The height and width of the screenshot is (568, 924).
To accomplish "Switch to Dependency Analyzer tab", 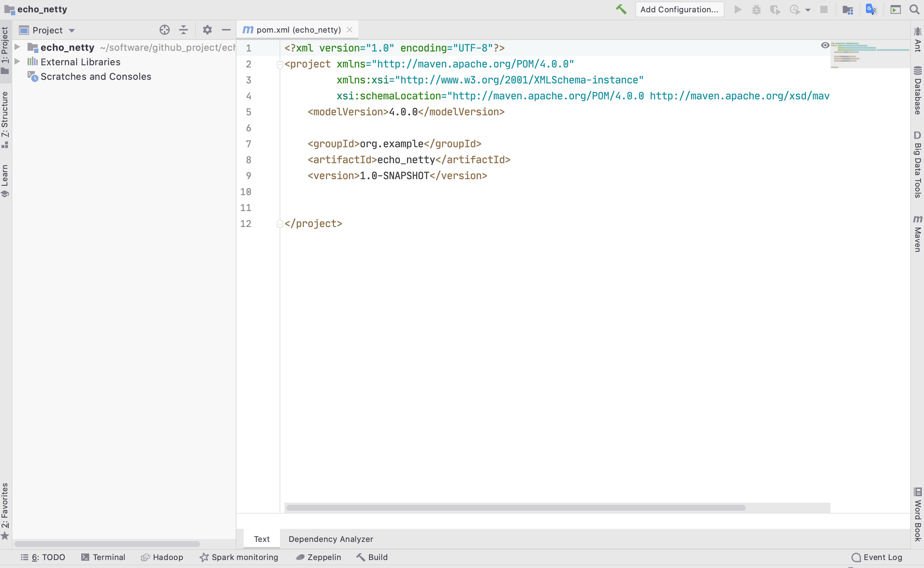I will click(x=331, y=539).
